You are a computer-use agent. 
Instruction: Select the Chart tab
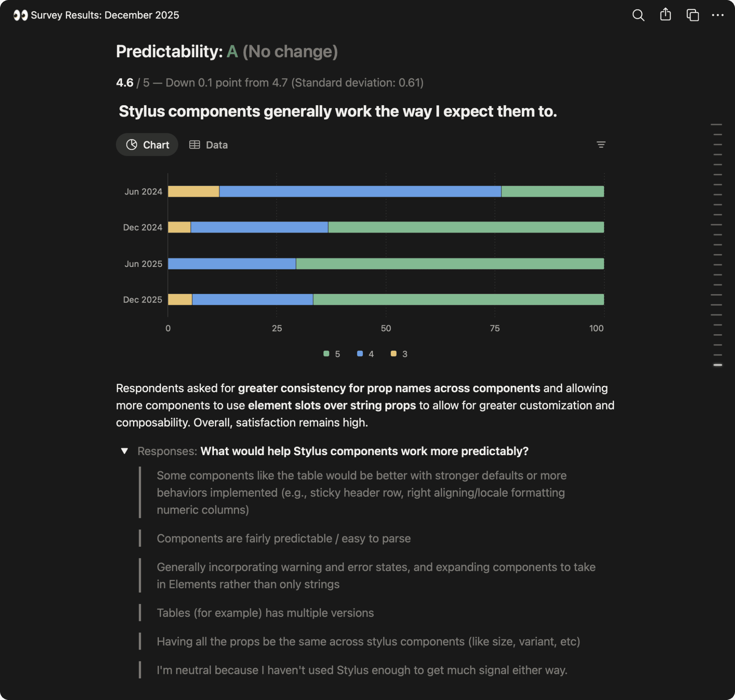[x=147, y=145]
